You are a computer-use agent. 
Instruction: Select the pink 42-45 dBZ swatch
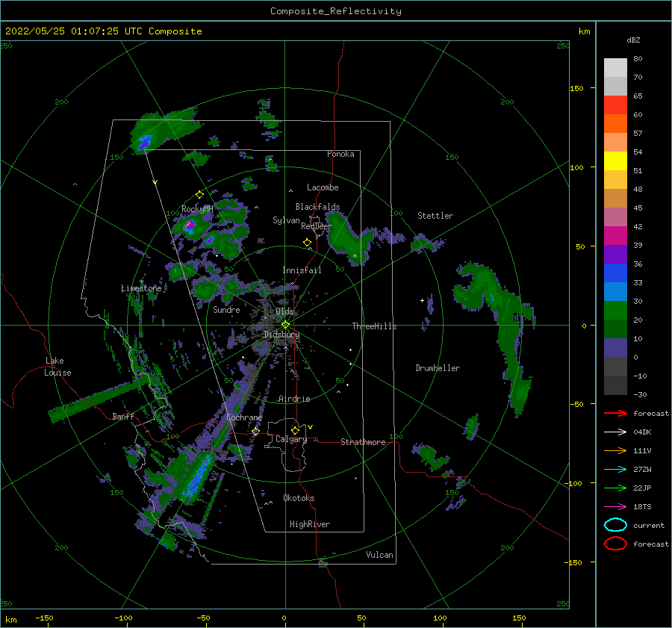point(615,217)
